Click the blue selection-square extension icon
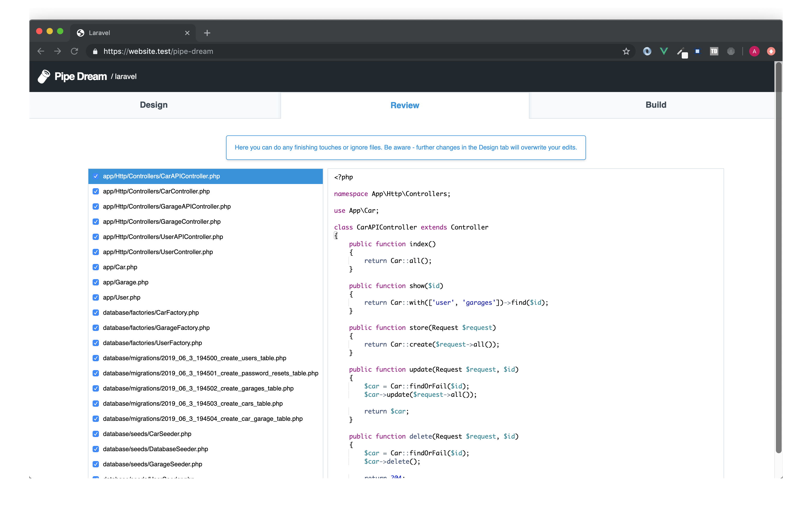Screen dimensions: 812x517 tap(697, 51)
